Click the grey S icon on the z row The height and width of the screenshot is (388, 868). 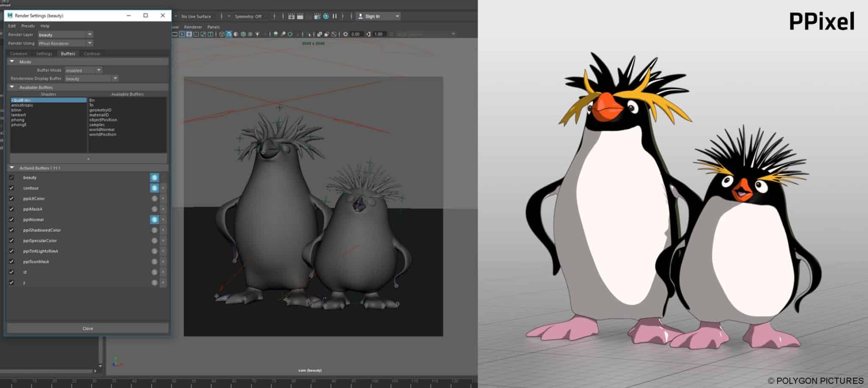coord(154,283)
